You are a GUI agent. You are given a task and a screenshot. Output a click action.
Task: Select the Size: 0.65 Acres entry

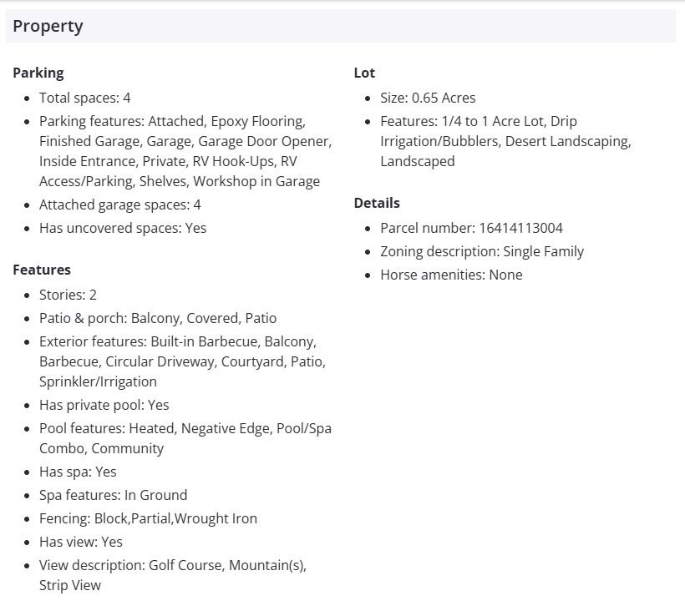pyautogui.click(x=428, y=98)
